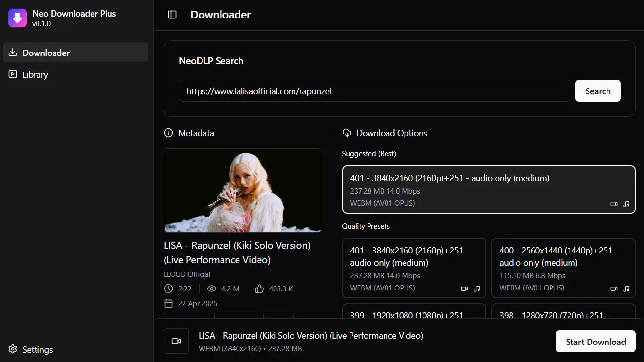Viewport: 644px width, 362px height.
Task: Select the Suggested 2160p format option
Action: [489, 190]
